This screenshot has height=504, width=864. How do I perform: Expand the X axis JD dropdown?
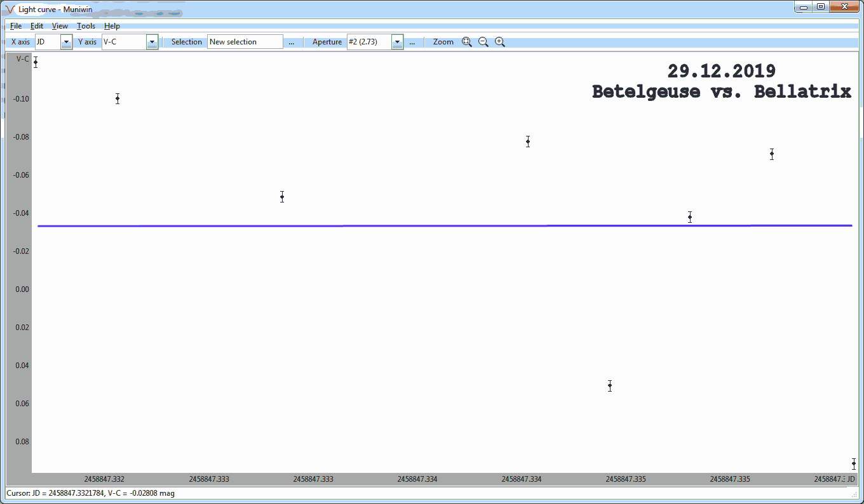coord(66,42)
